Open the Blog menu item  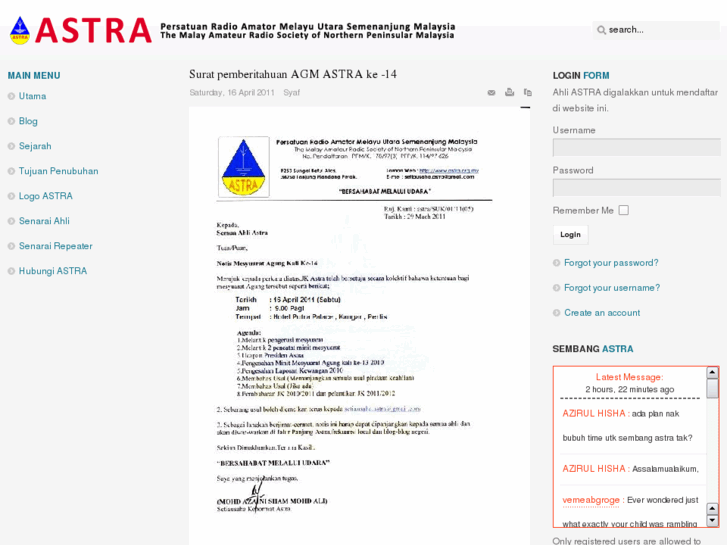(x=28, y=121)
